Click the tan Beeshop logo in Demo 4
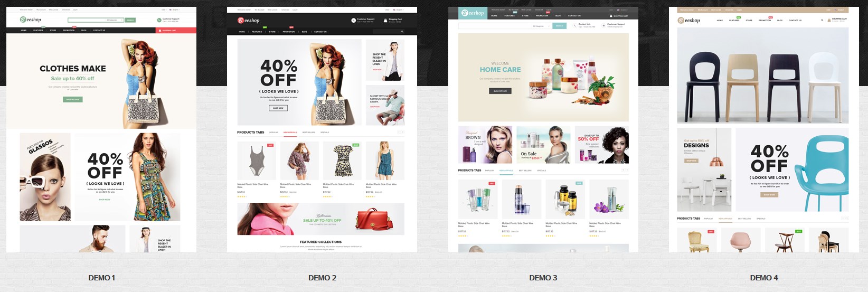 [688, 20]
